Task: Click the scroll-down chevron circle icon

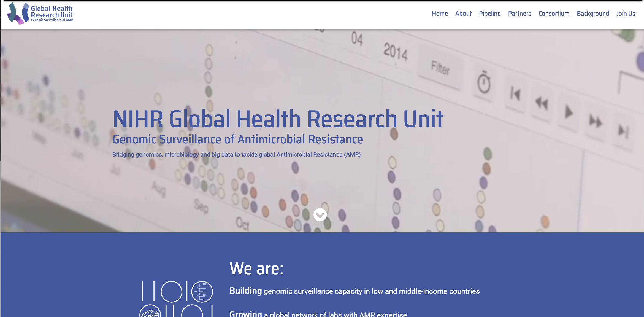Action: coord(320,215)
